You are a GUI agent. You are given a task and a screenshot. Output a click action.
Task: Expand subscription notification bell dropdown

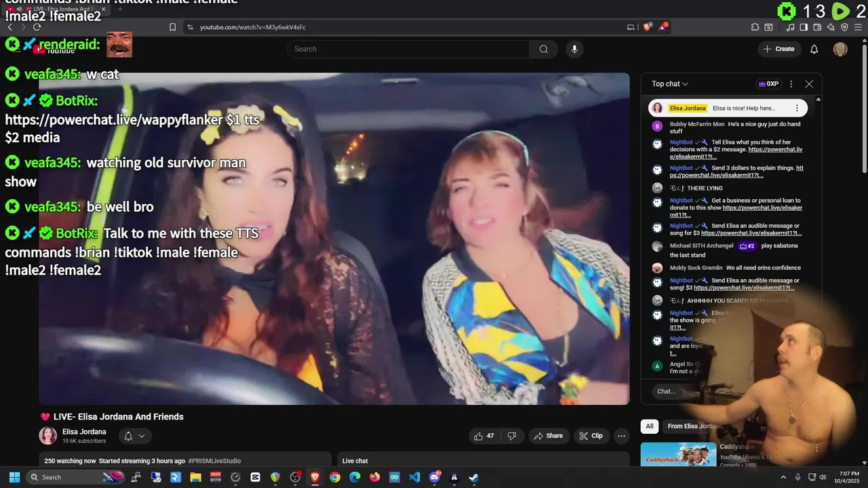click(135, 436)
